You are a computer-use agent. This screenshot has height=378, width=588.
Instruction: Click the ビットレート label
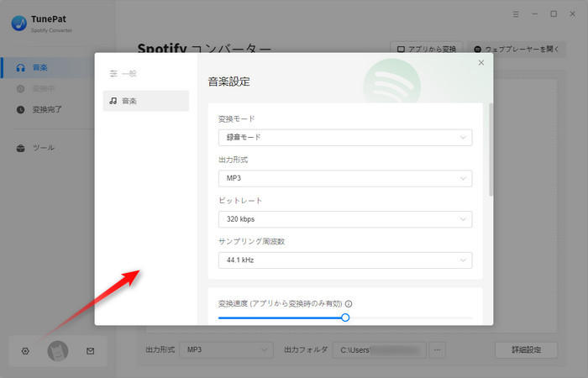point(240,201)
